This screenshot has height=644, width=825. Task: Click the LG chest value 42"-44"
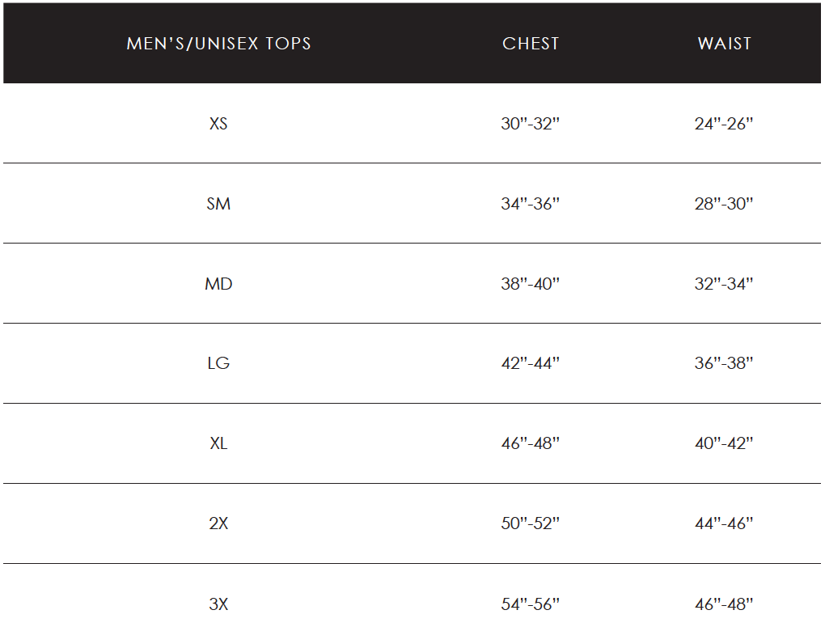pyautogui.click(x=531, y=363)
